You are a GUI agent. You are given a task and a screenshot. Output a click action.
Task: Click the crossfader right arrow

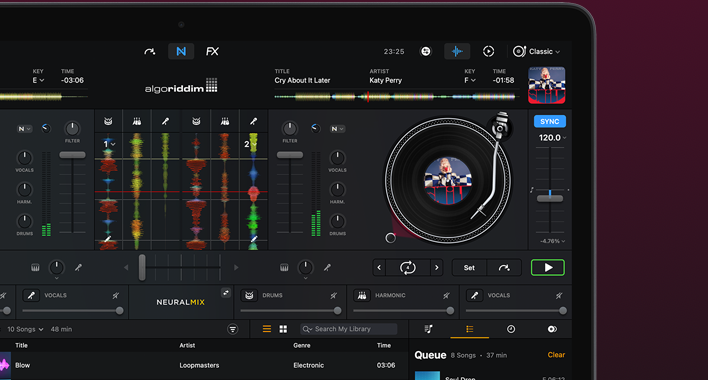(x=236, y=268)
